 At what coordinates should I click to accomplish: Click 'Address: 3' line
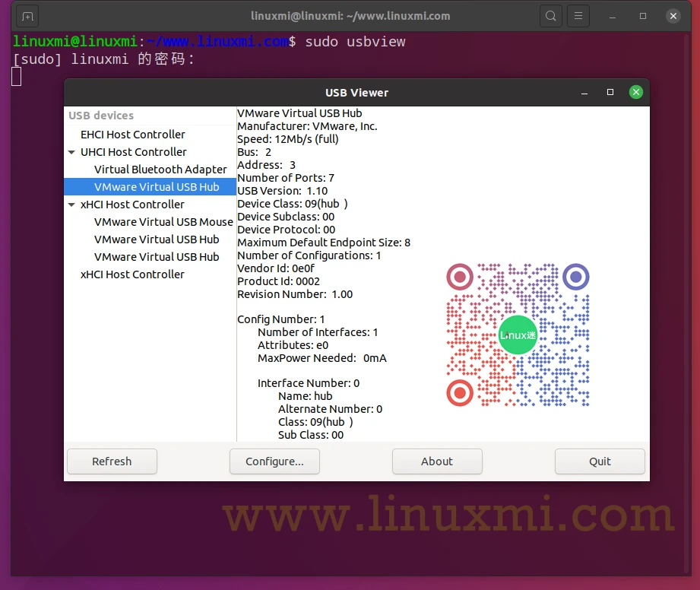[267, 165]
